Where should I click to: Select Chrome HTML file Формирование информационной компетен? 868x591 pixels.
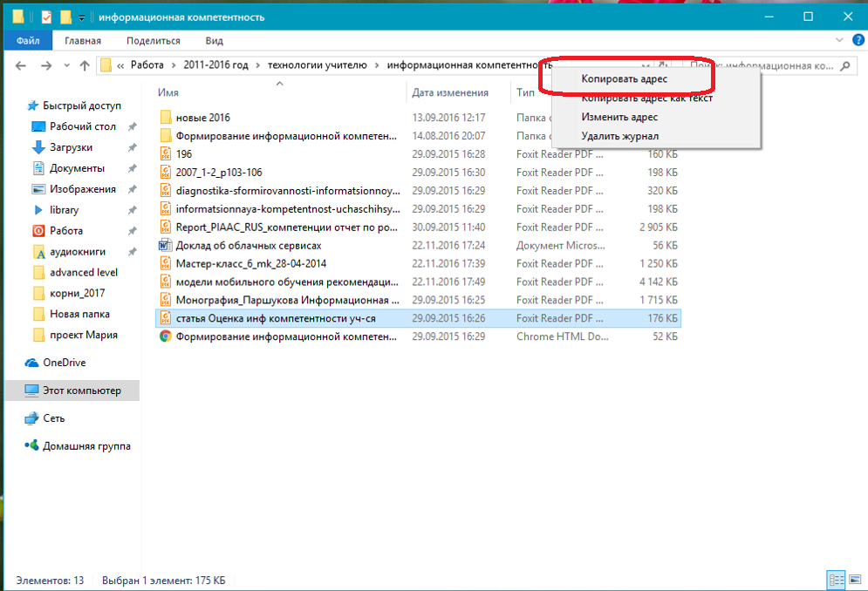(x=286, y=336)
